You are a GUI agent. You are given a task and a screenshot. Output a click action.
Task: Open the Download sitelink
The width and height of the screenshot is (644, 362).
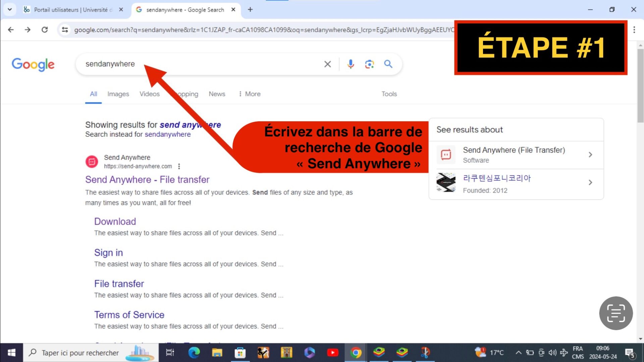(115, 222)
